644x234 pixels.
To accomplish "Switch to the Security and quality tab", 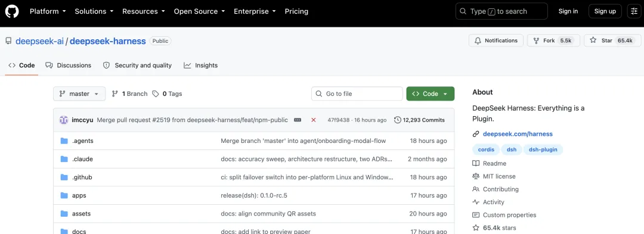I will (138, 65).
